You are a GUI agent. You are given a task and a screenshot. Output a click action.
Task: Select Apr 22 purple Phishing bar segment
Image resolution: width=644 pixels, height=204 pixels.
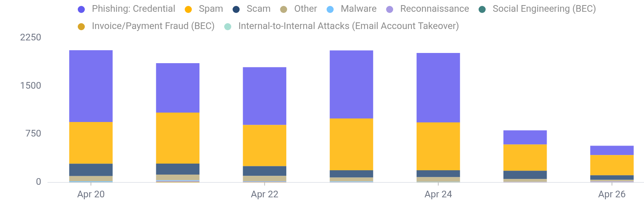click(x=264, y=96)
